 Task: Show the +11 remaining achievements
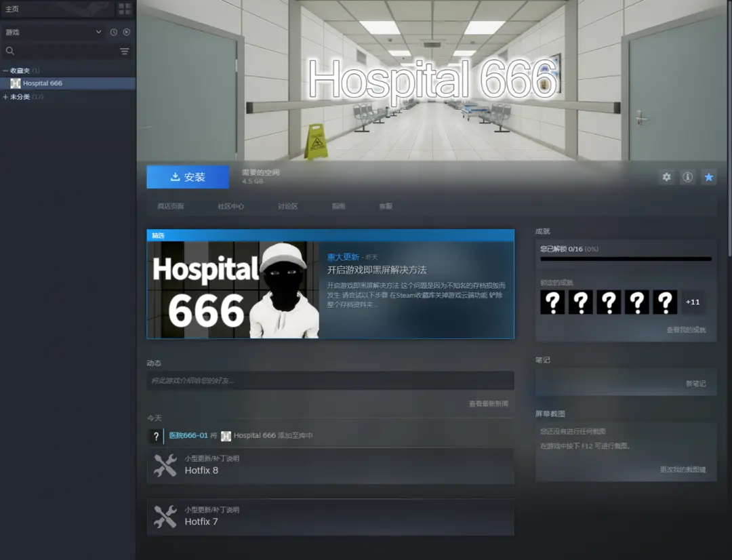(x=693, y=302)
